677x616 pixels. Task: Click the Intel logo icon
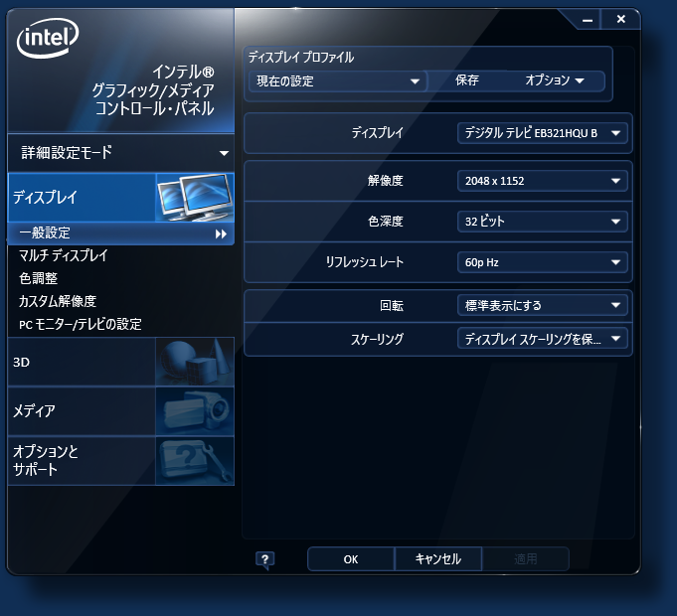click(x=48, y=40)
